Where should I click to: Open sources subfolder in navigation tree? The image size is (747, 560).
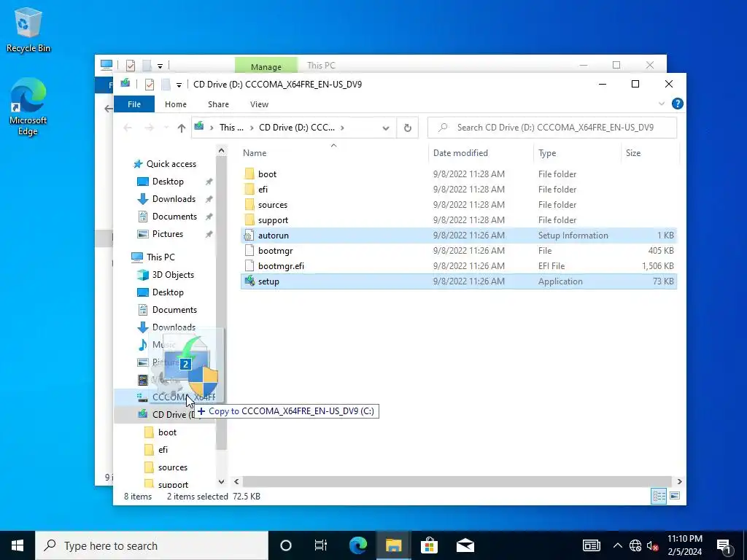click(x=166, y=467)
